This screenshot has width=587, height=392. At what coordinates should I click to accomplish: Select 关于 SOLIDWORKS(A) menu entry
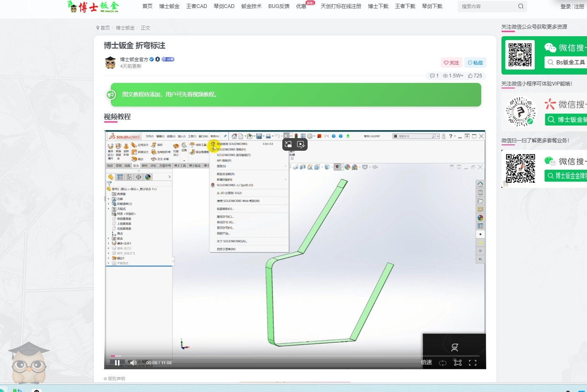point(232,241)
